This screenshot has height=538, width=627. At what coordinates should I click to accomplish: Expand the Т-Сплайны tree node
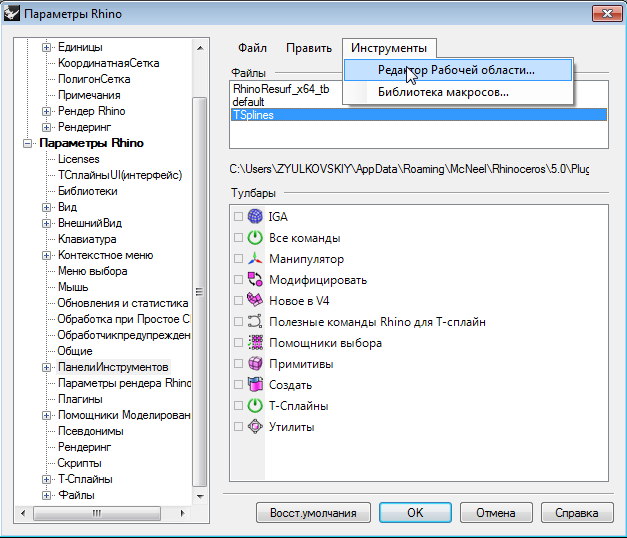(x=46, y=479)
